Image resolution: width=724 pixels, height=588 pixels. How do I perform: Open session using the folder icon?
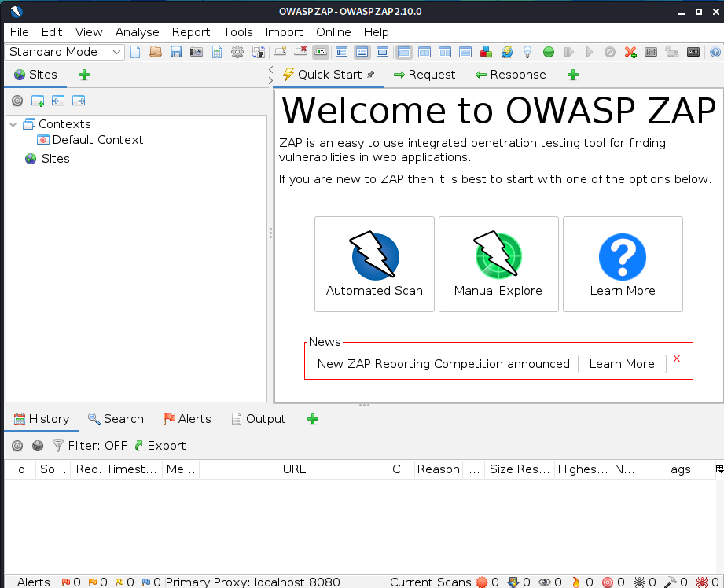tap(156, 52)
